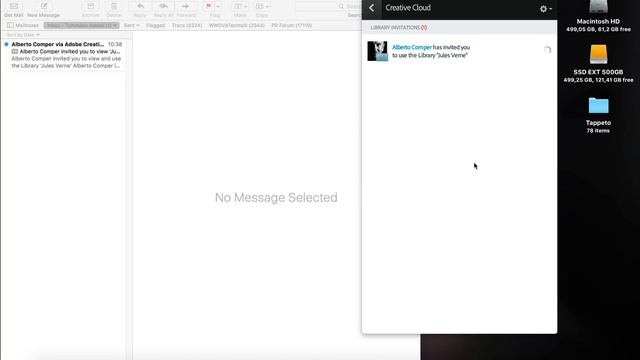640x360 pixels.
Task: Click the Get Mail envelope icon
Action: (x=14, y=6)
